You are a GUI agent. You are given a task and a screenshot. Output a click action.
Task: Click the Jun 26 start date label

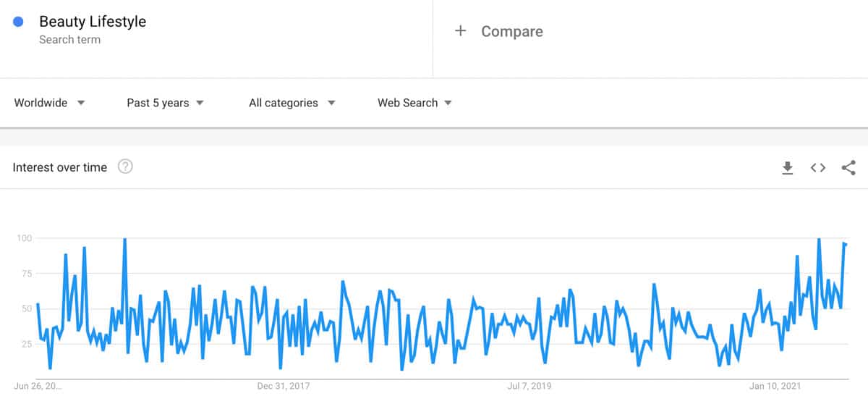pyautogui.click(x=38, y=386)
